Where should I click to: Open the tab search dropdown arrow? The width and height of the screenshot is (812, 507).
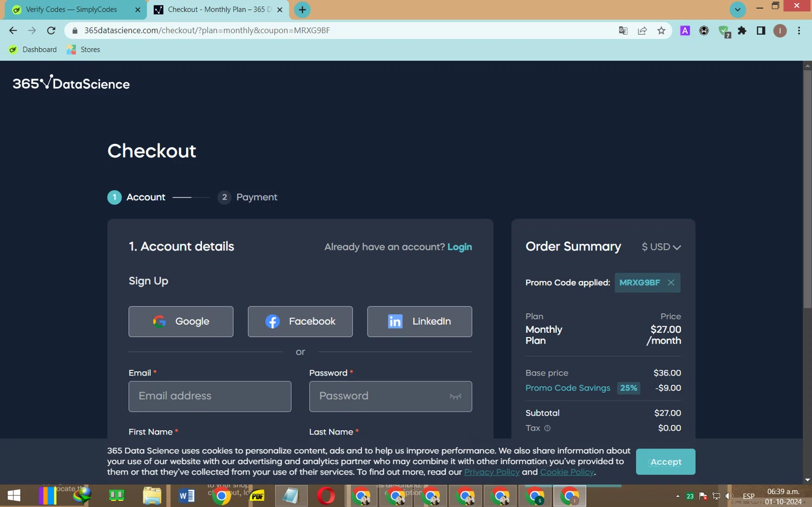tap(737, 9)
